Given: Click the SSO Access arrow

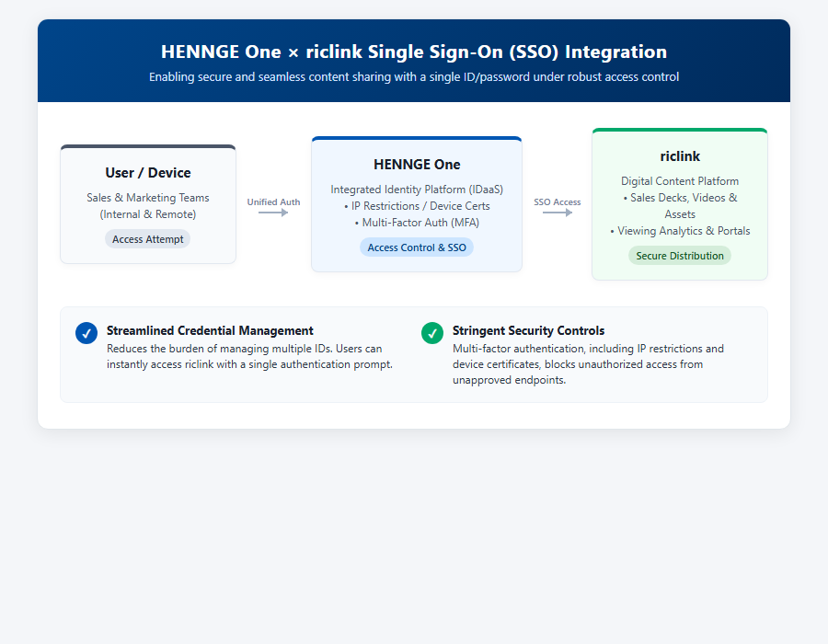Looking at the screenshot, I should [558, 213].
